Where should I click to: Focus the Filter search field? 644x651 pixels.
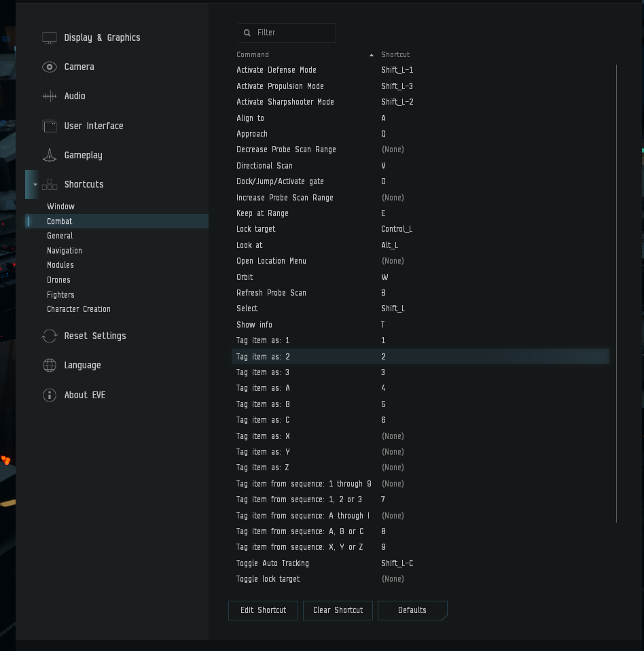coord(286,33)
